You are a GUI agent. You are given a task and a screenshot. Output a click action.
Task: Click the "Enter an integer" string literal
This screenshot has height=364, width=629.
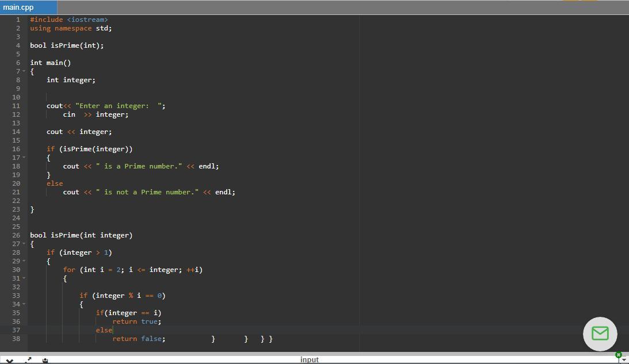point(120,106)
